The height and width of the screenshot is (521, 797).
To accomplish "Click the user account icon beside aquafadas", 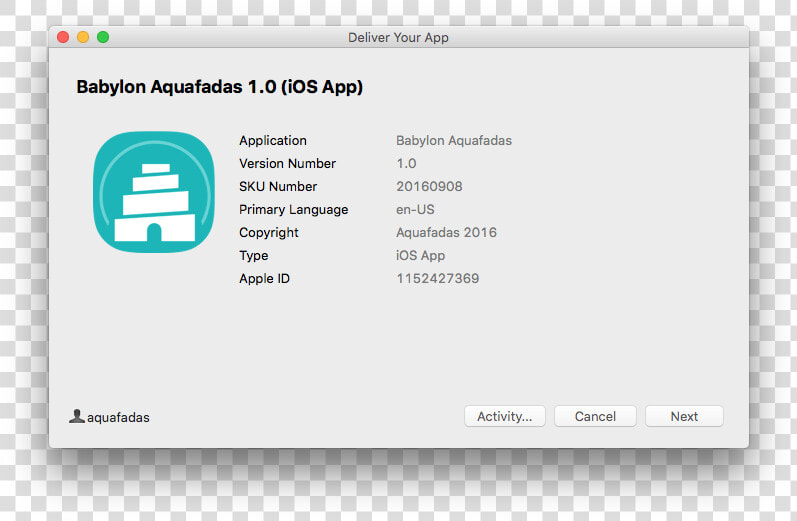I will (x=77, y=416).
